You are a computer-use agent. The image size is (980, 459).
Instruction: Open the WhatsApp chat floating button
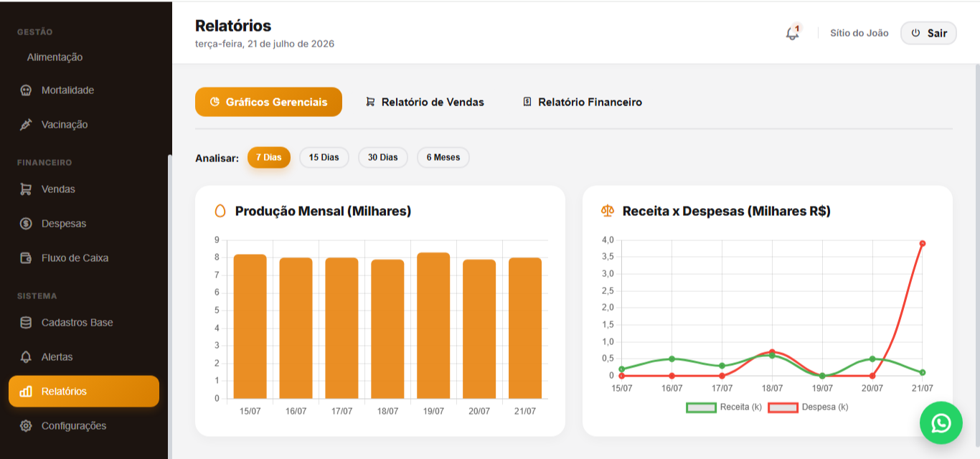click(941, 423)
